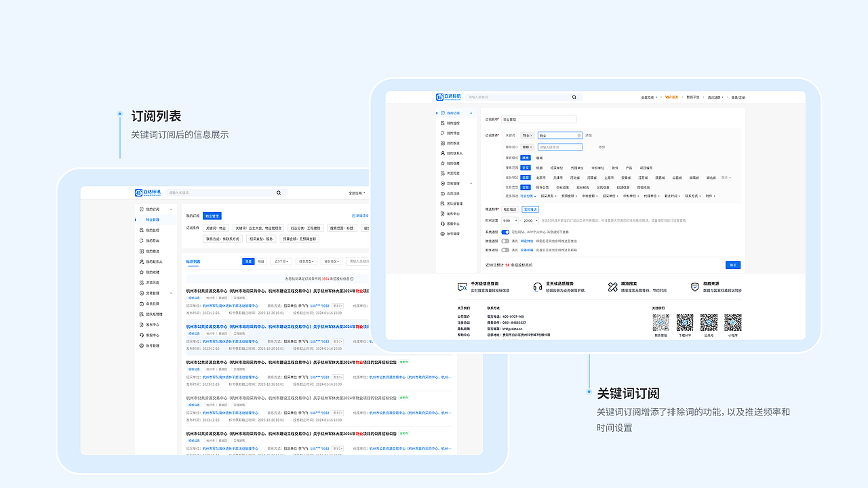The image size is (868, 488).
Task: Click 账号管理 icon in subscription list sidebar
Action: tap(141, 346)
